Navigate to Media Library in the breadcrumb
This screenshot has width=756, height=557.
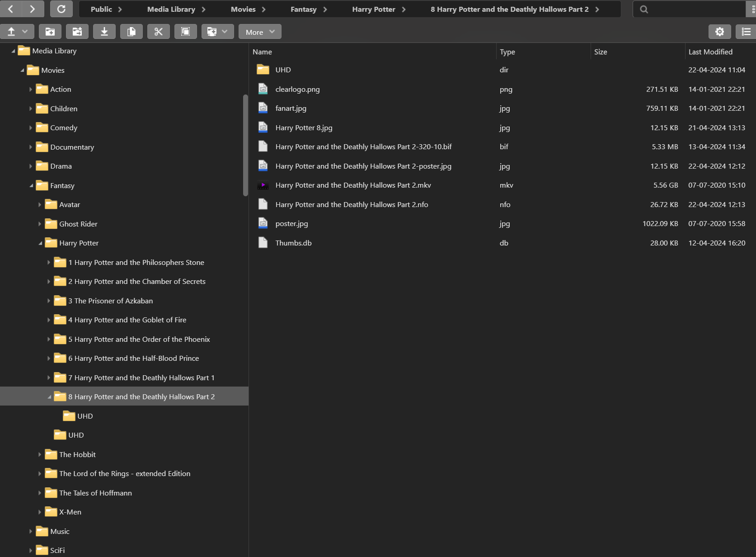tap(171, 9)
